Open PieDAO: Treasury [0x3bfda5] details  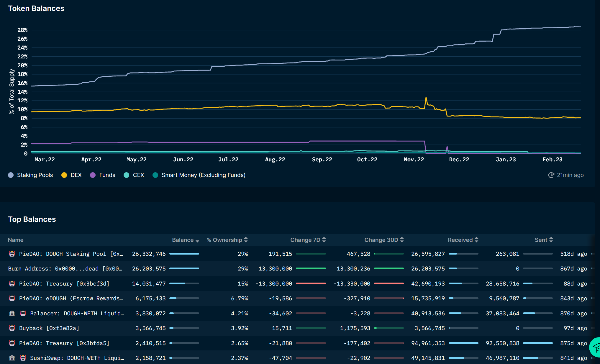(64, 343)
